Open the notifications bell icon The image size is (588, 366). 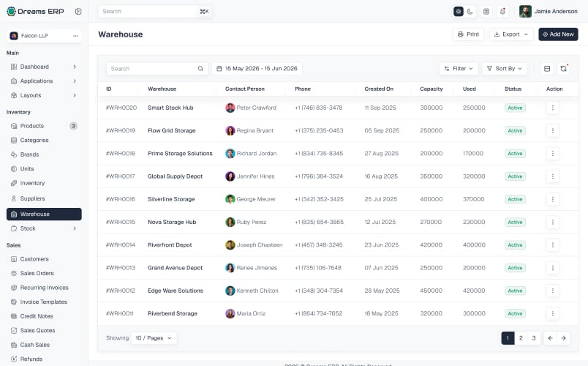502,11
